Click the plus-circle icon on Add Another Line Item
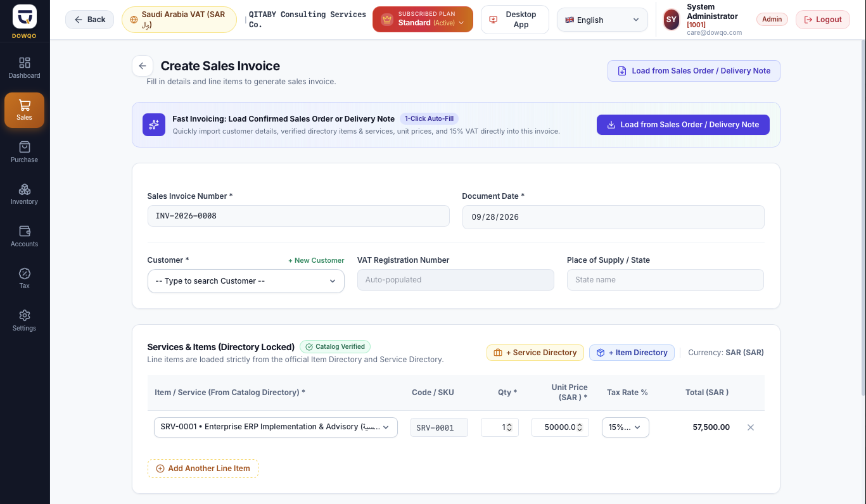Screen dimensions: 866x504 [x=160, y=469]
